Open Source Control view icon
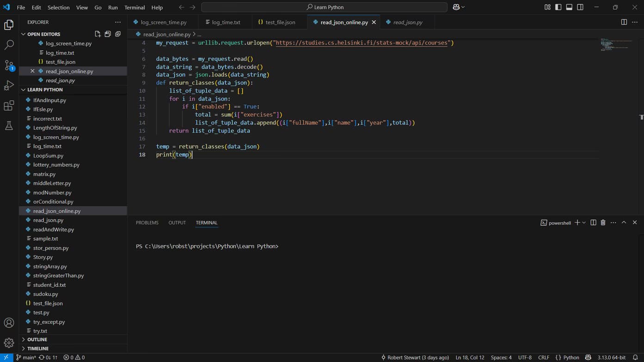 pos(9,65)
